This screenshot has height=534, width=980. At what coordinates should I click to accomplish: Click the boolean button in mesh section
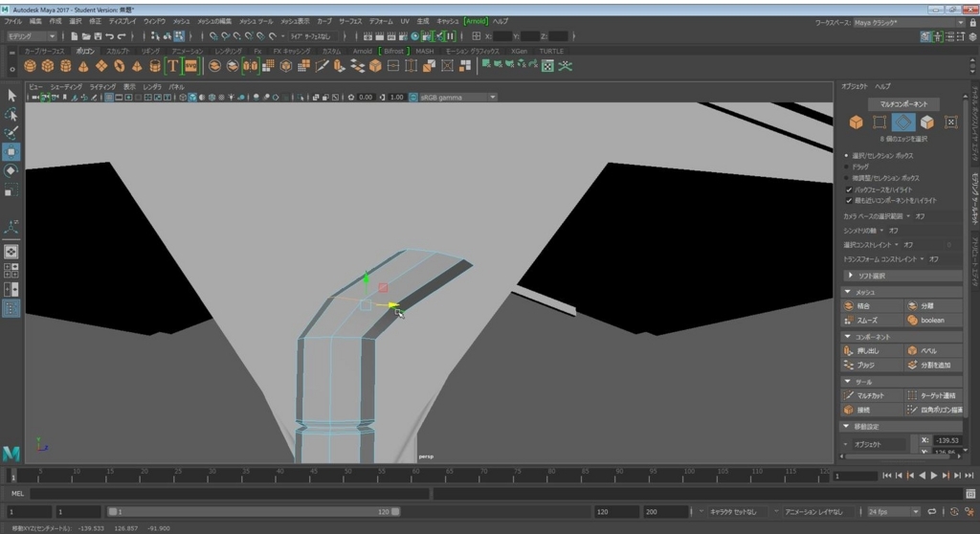932,321
